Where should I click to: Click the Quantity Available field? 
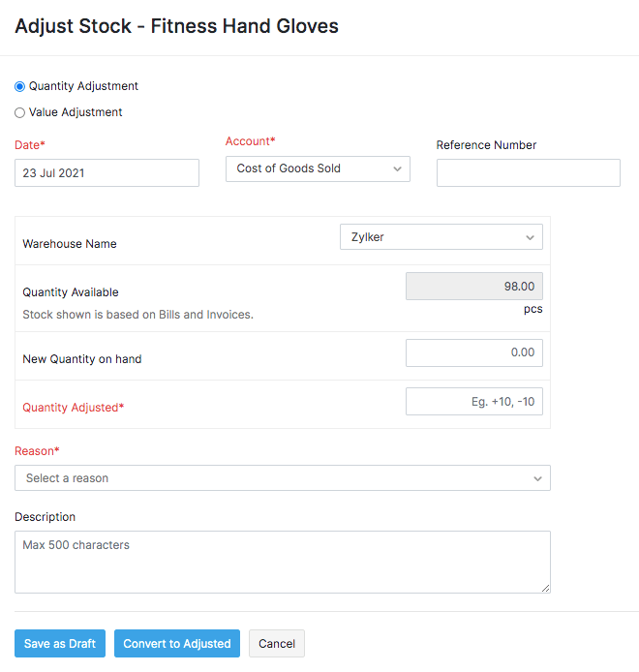click(473, 287)
